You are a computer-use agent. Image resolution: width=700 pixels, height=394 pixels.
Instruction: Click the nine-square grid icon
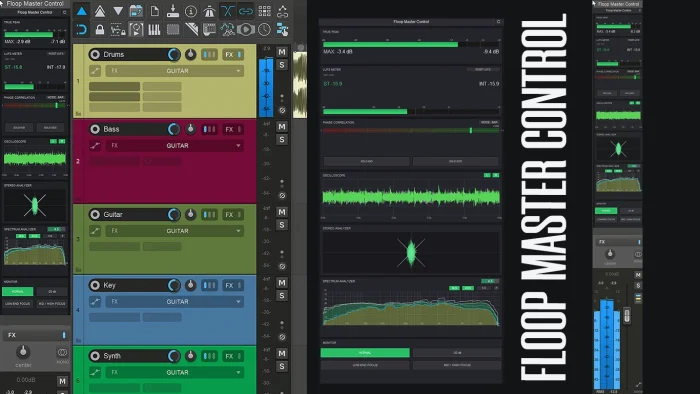point(264,11)
